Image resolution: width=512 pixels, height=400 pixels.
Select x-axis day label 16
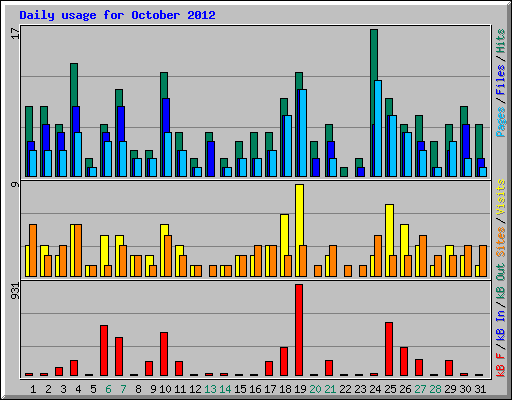(255, 389)
